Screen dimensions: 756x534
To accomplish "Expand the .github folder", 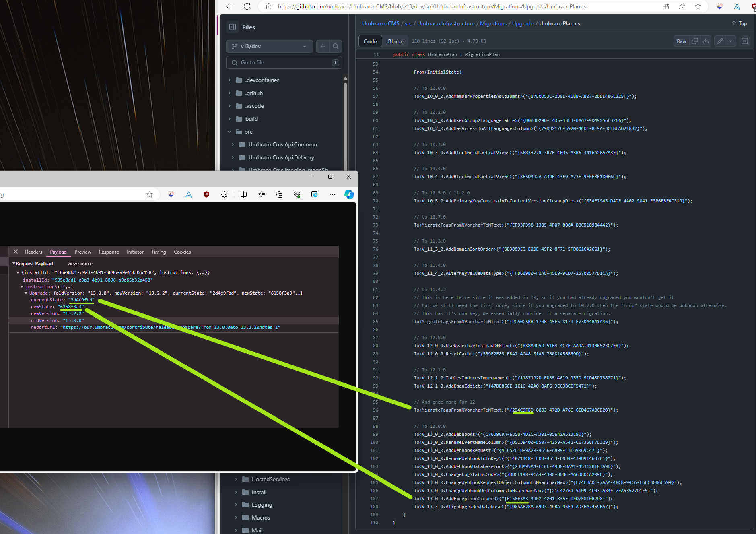I will (229, 93).
